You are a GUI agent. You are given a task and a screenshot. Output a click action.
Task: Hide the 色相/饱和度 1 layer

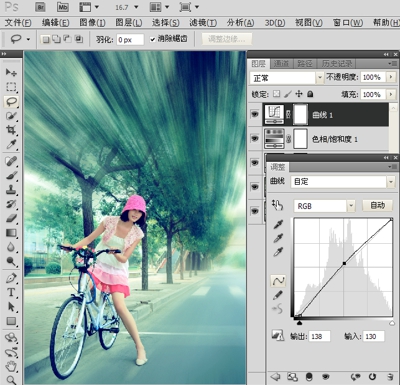point(255,138)
